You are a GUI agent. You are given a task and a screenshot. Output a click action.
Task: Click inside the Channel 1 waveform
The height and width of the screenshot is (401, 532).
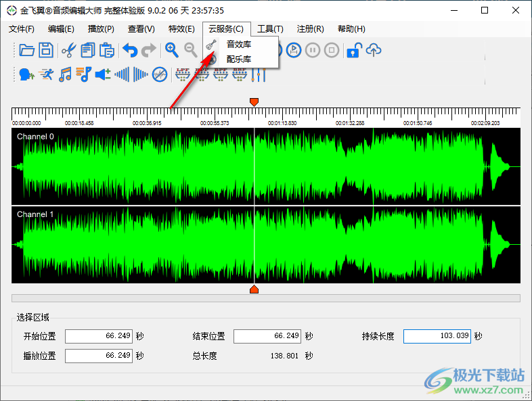click(265, 244)
